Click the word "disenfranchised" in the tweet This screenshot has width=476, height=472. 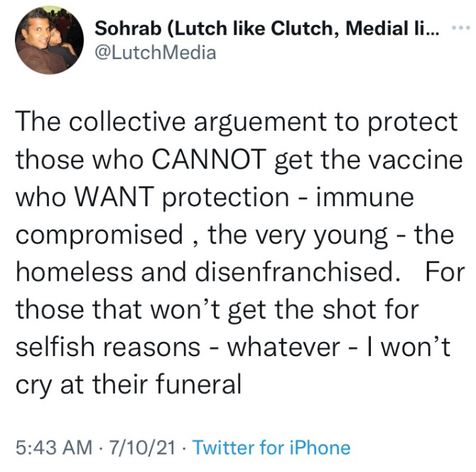(281, 272)
